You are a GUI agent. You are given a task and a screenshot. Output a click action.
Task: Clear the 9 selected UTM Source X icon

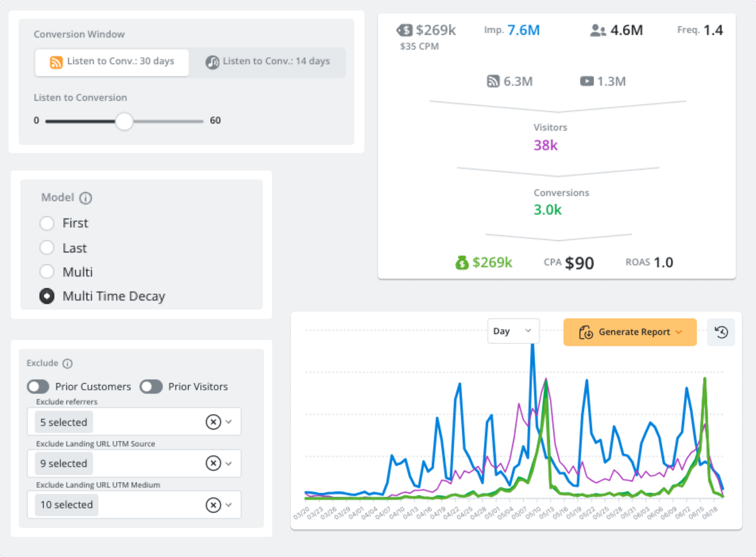point(213,463)
